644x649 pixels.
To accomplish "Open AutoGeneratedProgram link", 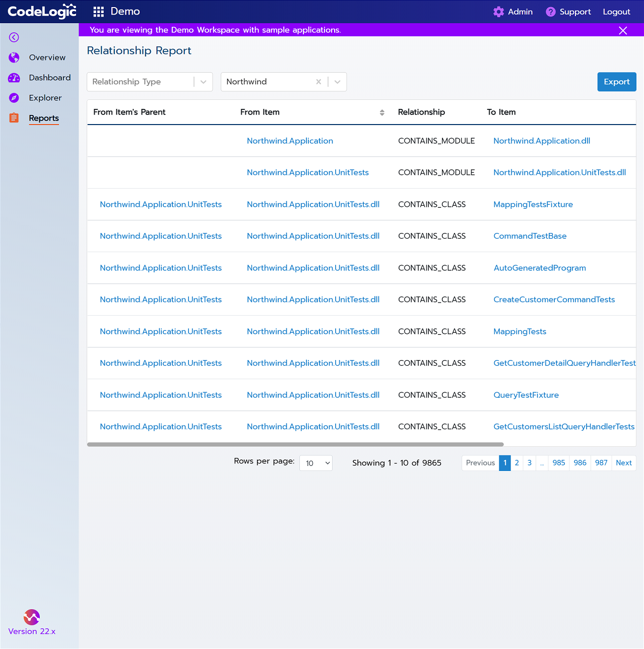I will 540,268.
